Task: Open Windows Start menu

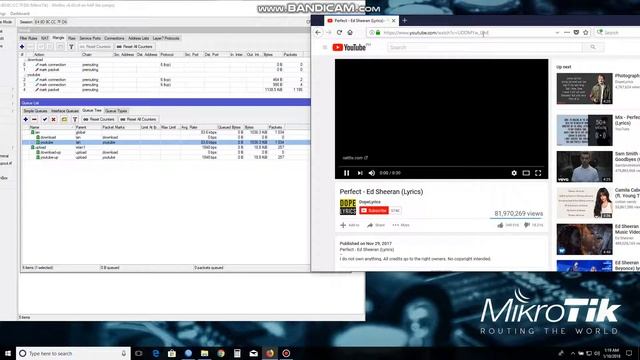Action: click(x=7, y=353)
